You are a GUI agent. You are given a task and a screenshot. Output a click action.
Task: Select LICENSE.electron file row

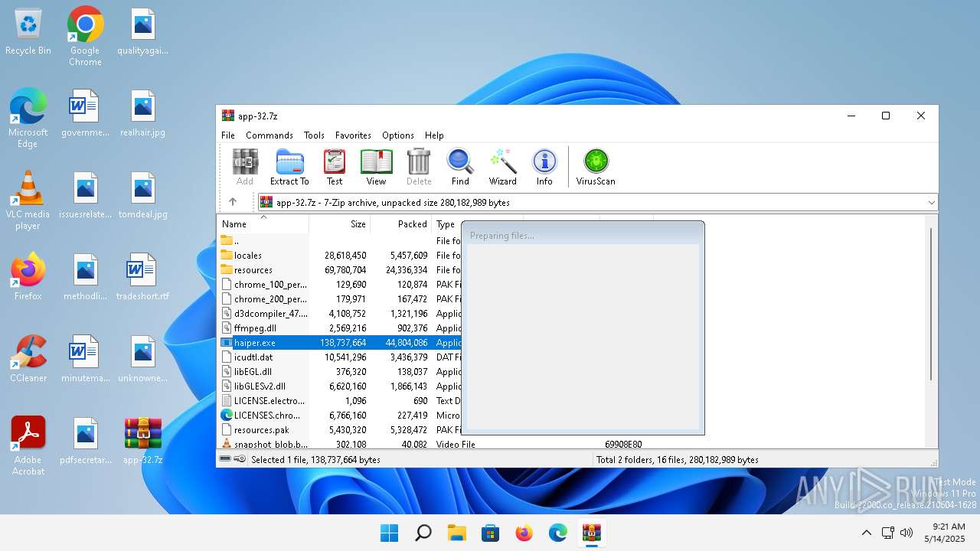(x=340, y=401)
